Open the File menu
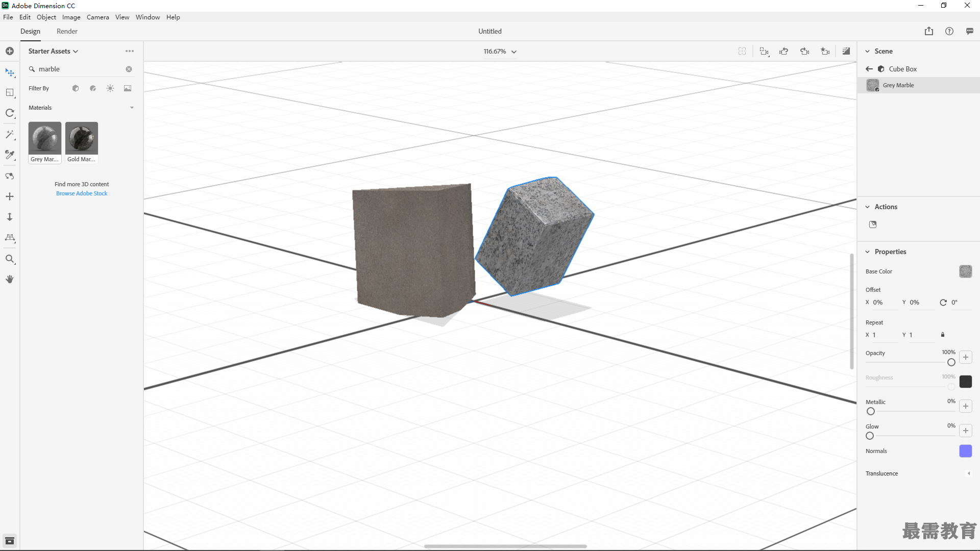Image resolution: width=980 pixels, height=551 pixels. point(8,17)
